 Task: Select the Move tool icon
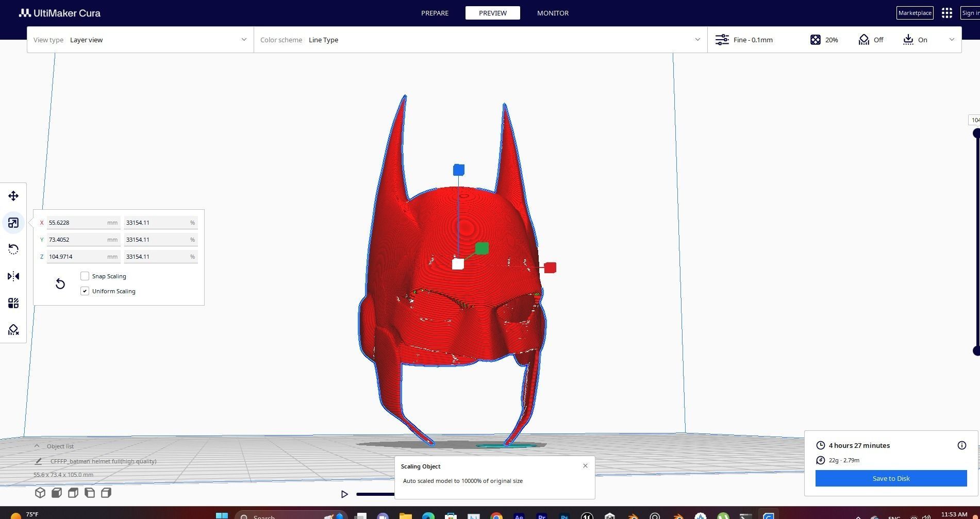click(x=13, y=196)
